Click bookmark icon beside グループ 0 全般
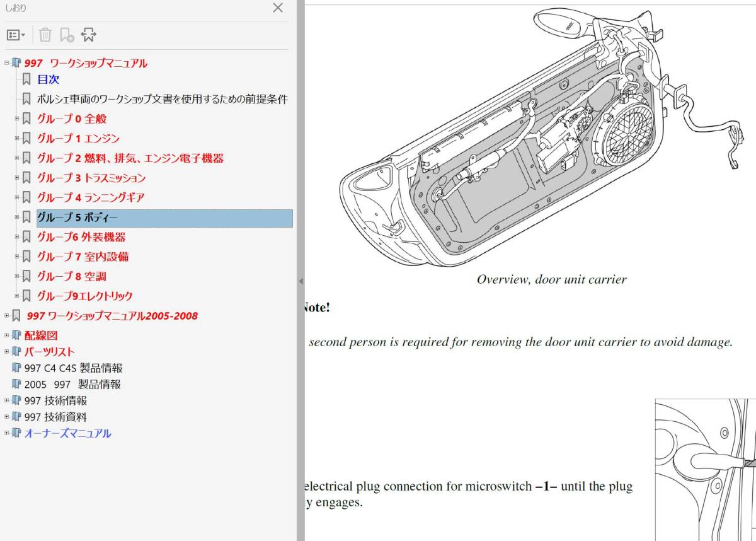 [x=26, y=119]
